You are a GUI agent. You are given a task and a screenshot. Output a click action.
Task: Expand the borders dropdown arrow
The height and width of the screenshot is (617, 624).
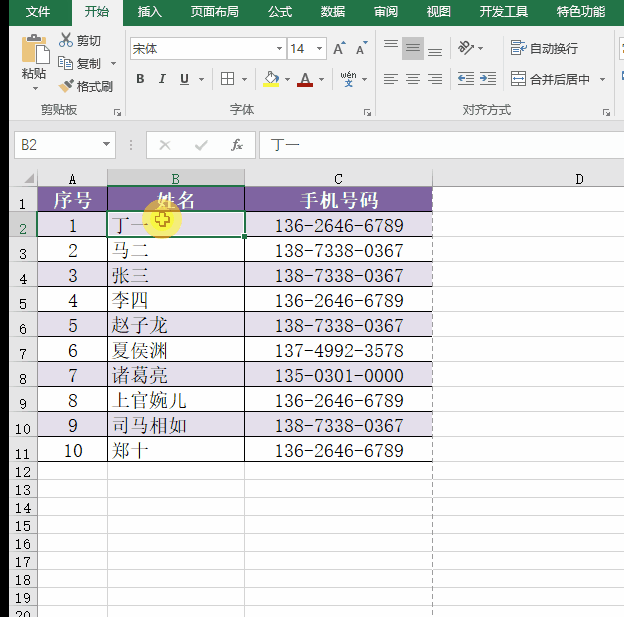[244, 79]
